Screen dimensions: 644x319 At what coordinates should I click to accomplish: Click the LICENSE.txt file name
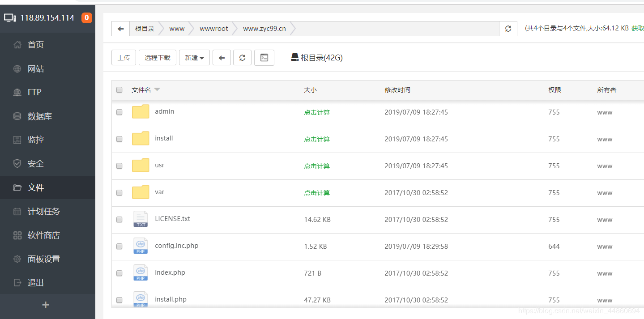click(x=173, y=219)
